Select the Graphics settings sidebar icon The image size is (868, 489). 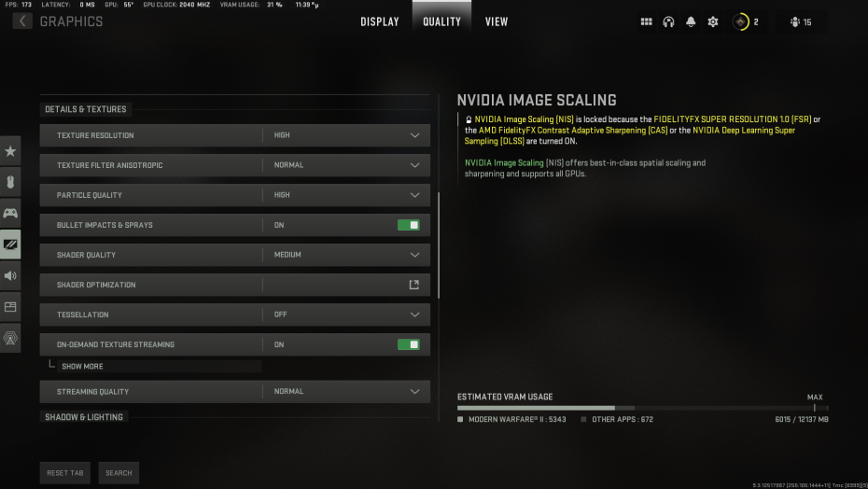(10, 244)
